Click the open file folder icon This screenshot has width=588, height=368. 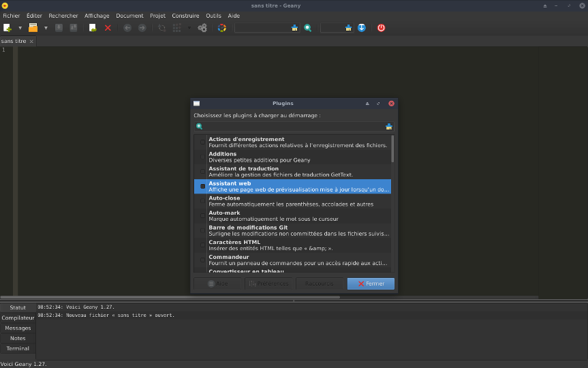point(33,28)
